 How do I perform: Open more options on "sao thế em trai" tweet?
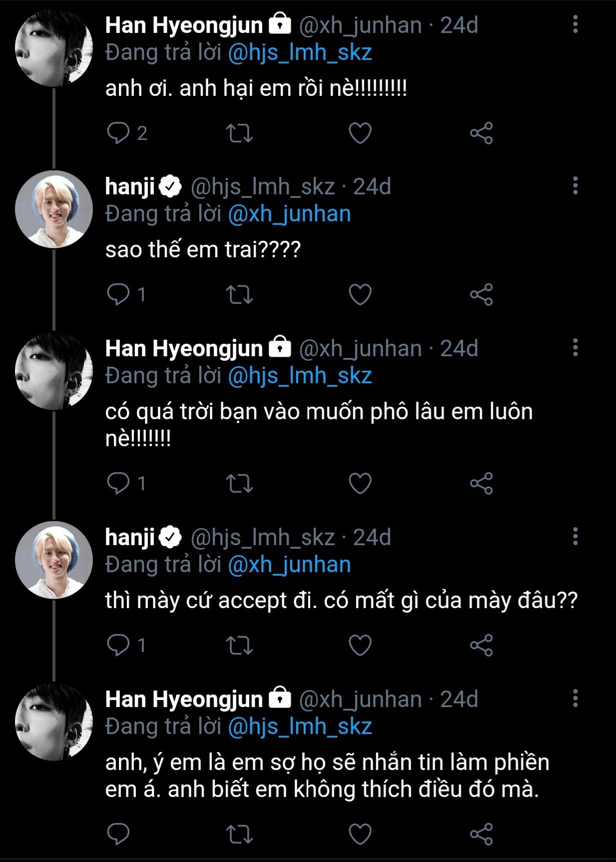[575, 185]
